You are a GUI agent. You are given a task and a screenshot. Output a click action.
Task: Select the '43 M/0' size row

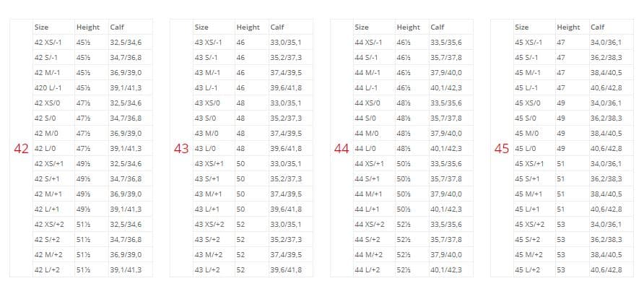[208, 133]
